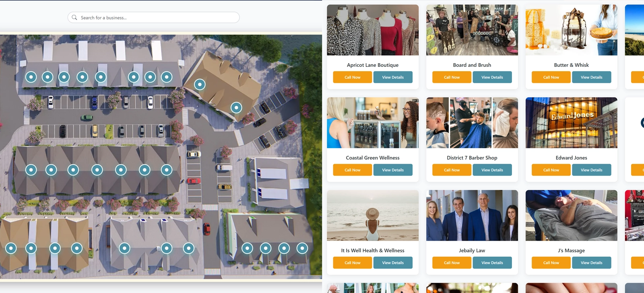The height and width of the screenshot is (293, 644).
Task: Call Butter & Whisk now
Action: click(551, 77)
